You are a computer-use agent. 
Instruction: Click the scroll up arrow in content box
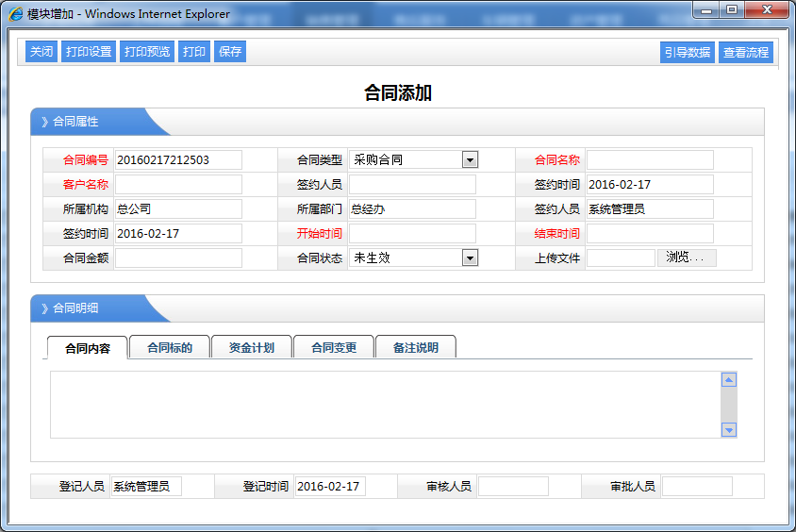(x=728, y=380)
